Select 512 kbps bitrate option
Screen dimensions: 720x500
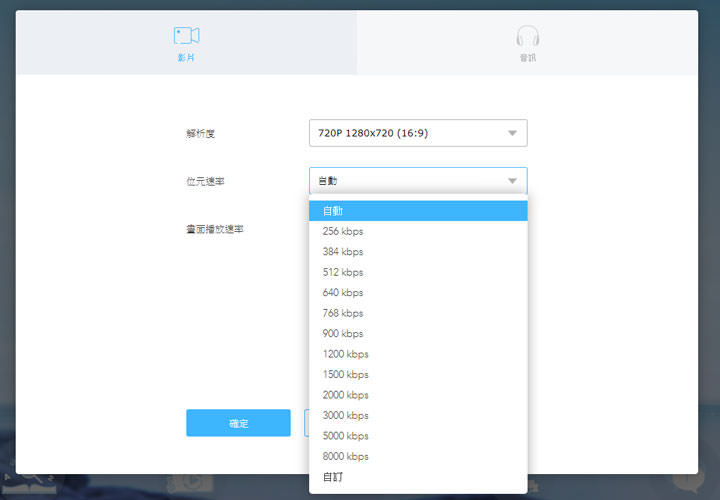point(418,272)
